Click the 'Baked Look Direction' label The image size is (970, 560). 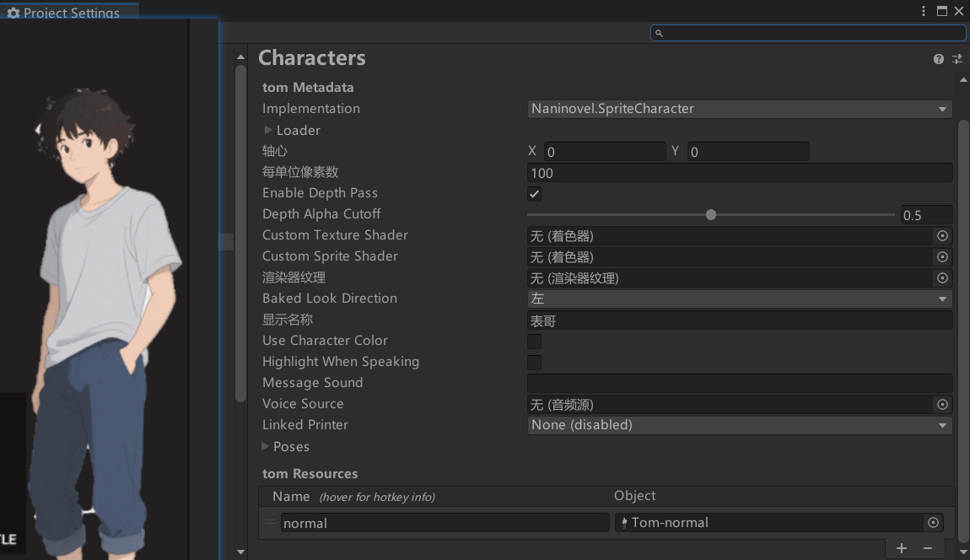click(329, 299)
